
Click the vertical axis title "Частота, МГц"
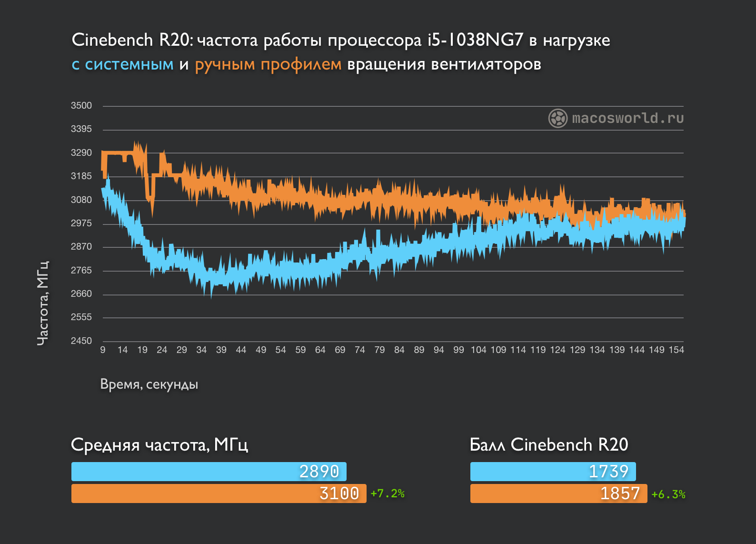pos(43,303)
